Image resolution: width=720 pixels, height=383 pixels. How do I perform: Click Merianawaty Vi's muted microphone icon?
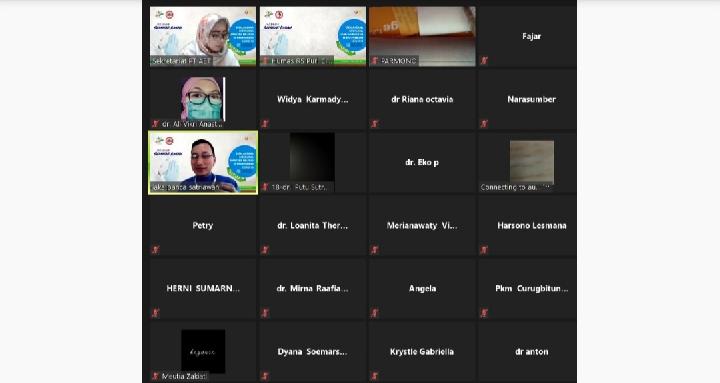click(x=375, y=250)
